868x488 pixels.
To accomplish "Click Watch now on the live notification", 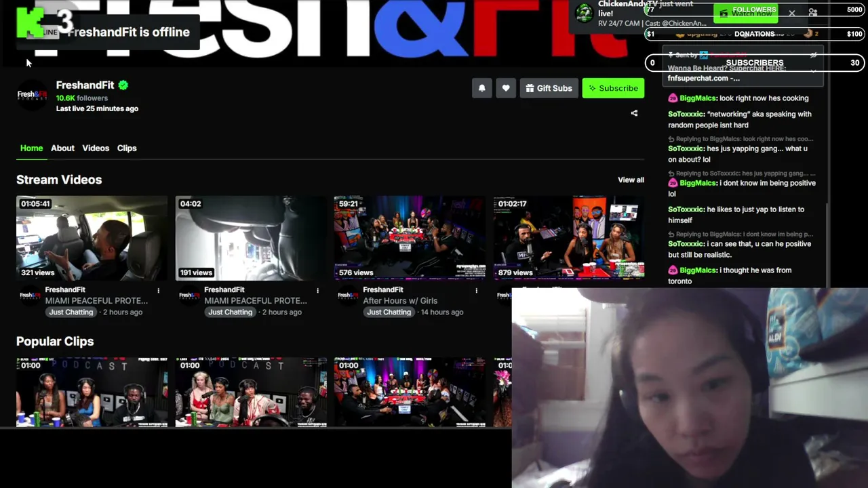I will click(745, 14).
